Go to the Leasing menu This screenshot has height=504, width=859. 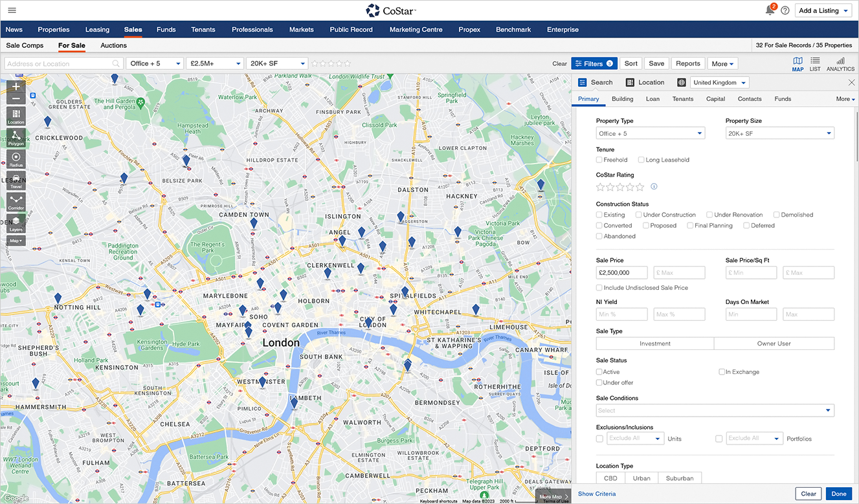coord(97,29)
